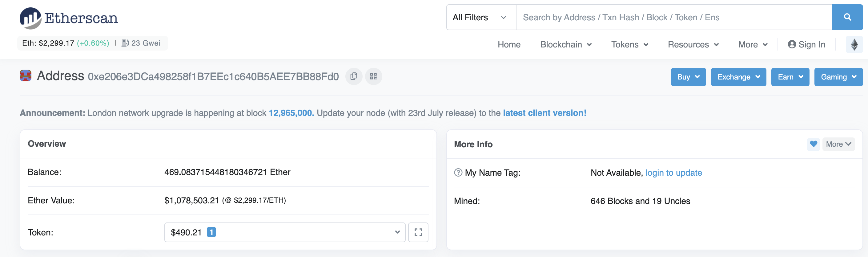The width and height of the screenshot is (868, 257).
Task: Copy the address to clipboard
Action: [x=353, y=76]
